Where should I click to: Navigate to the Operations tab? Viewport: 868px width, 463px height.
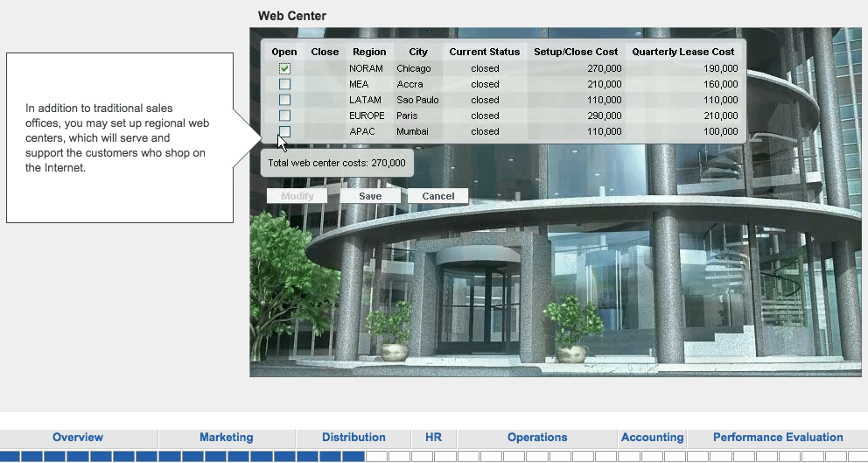point(537,438)
